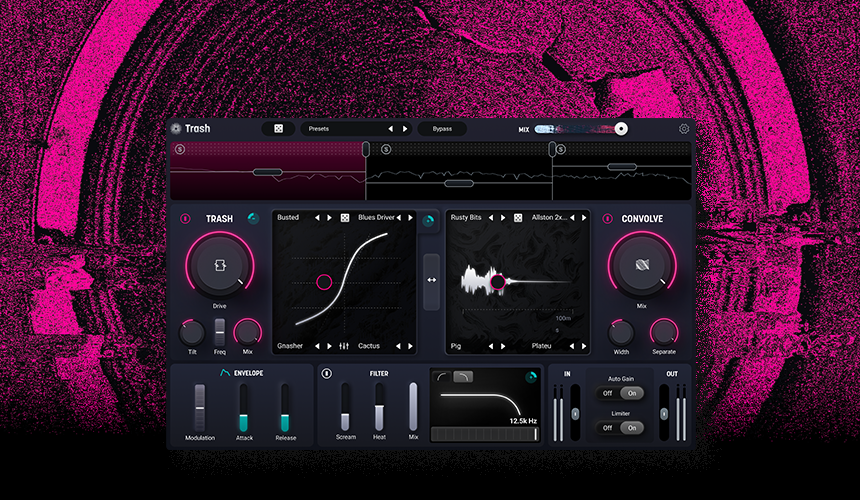Screen dimensions: 860x500
Task: Select previous Gnasher distortion type
Action: pyautogui.click(x=317, y=346)
